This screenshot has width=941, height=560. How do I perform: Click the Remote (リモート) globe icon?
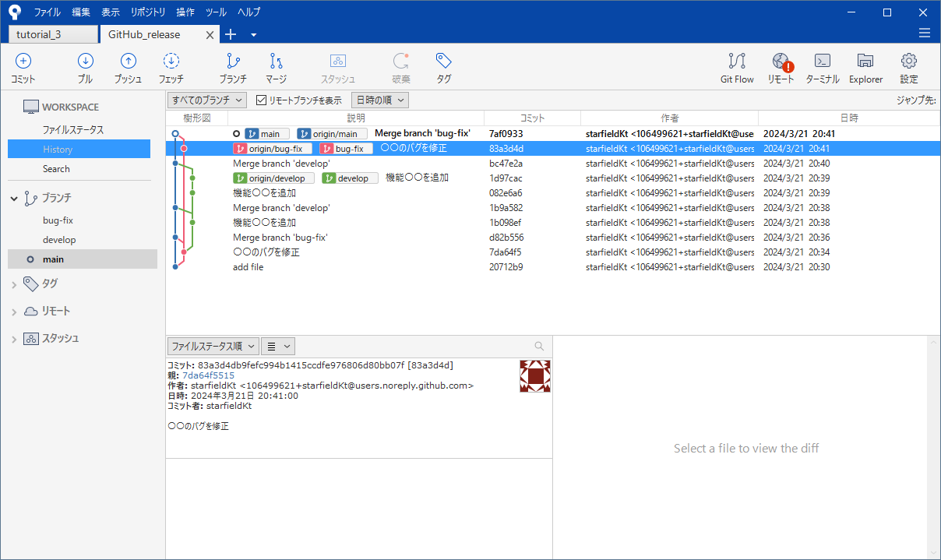click(781, 62)
